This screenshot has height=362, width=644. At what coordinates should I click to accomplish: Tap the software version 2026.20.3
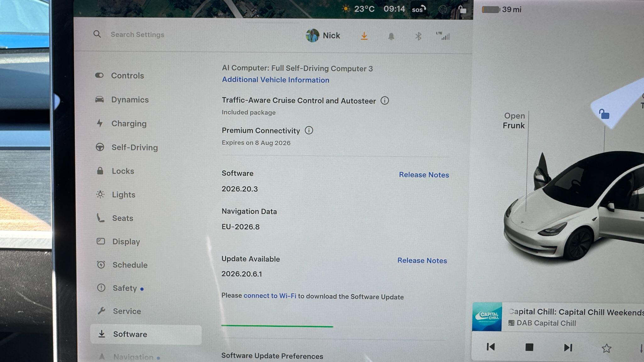coord(240,189)
